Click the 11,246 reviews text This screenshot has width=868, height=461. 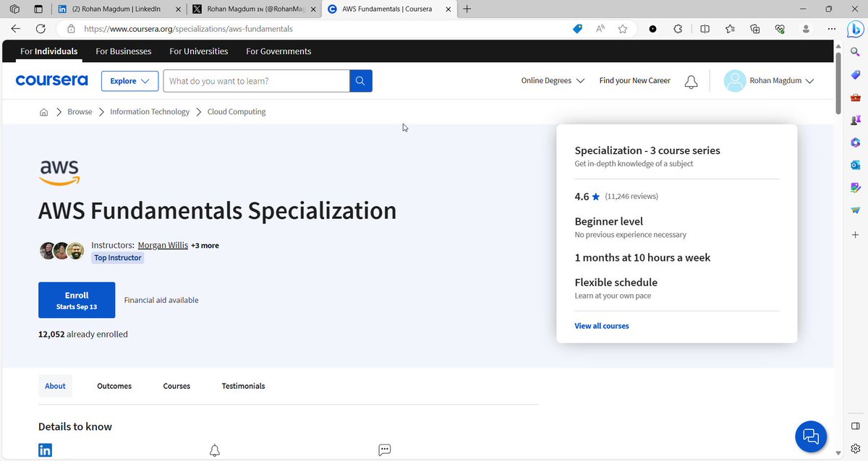[631, 197]
